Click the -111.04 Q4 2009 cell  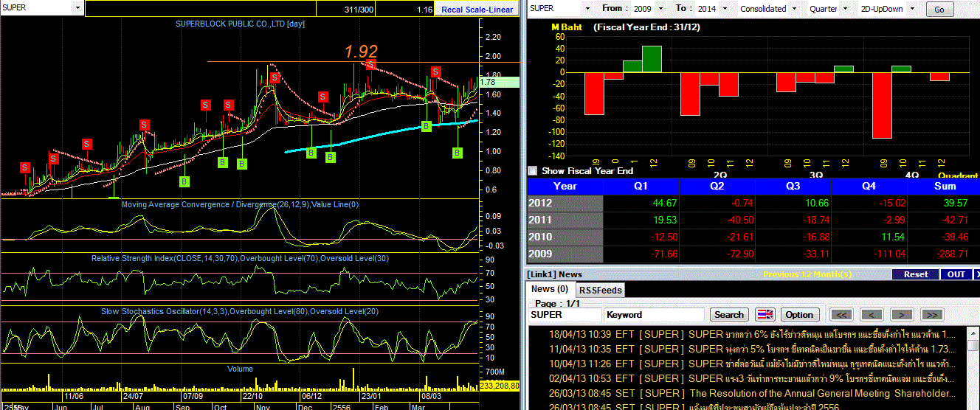868,254
